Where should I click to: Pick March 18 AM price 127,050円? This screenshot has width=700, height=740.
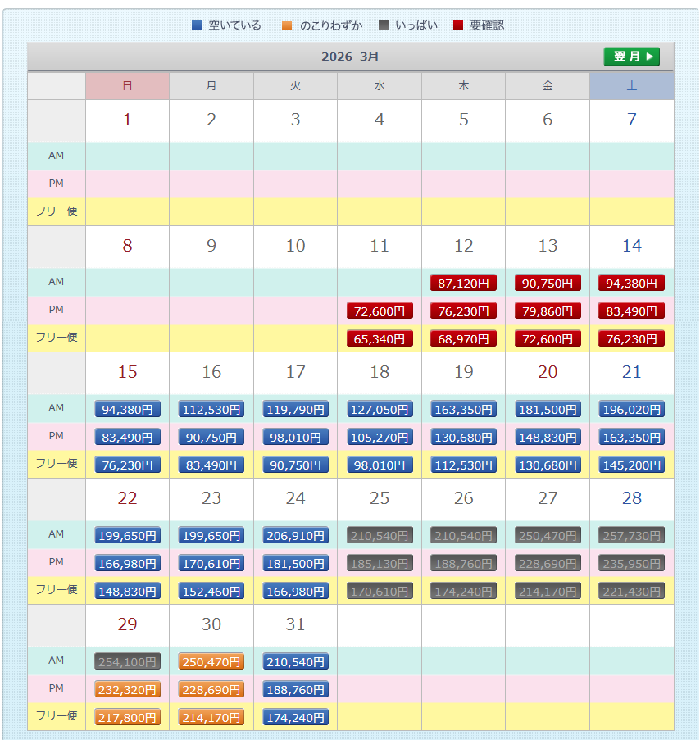(x=380, y=410)
